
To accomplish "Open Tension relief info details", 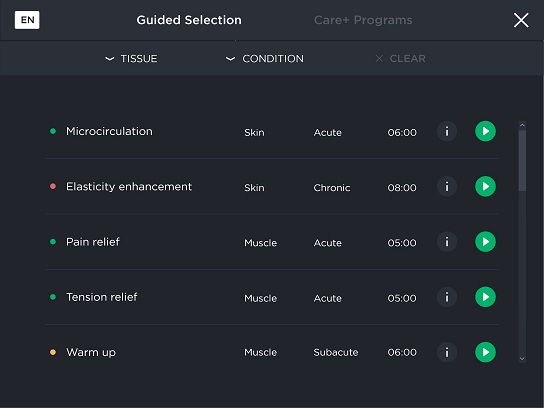I will 447,297.
